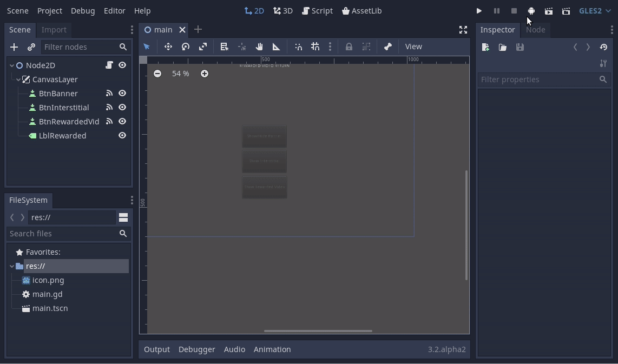Toggle visibility of BtnBanner
The width and height of the screenshot is (618, 364).
pos(122,93)
